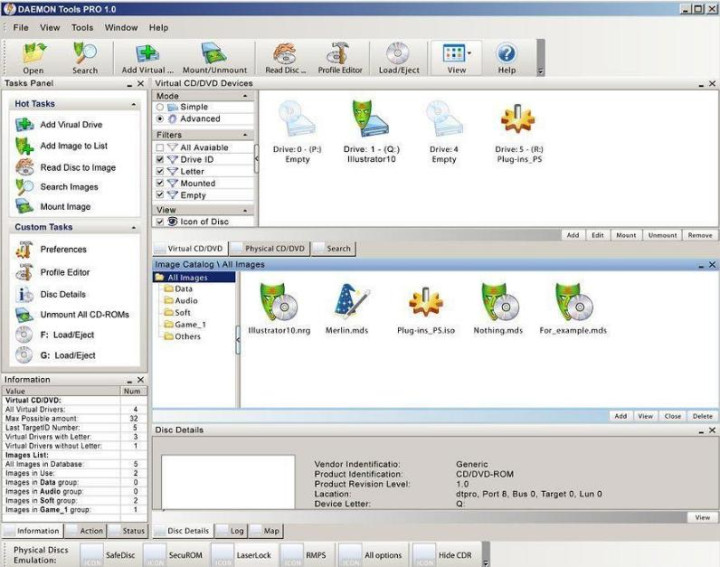
Task: Select Nothing.mds image
Action: click(498, 309)
